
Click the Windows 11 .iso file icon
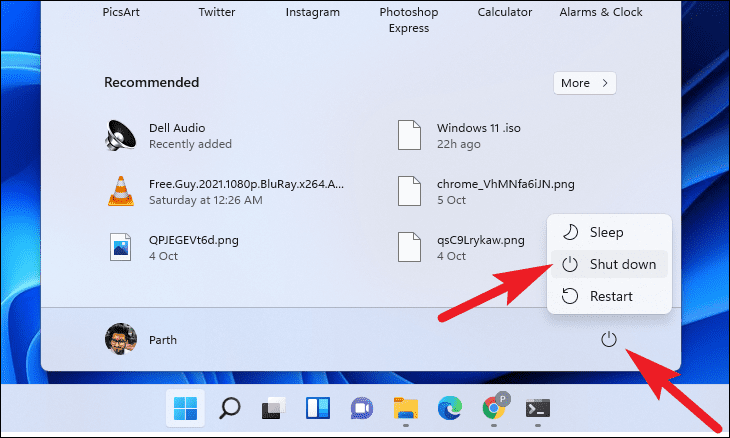tap(409, 135)
